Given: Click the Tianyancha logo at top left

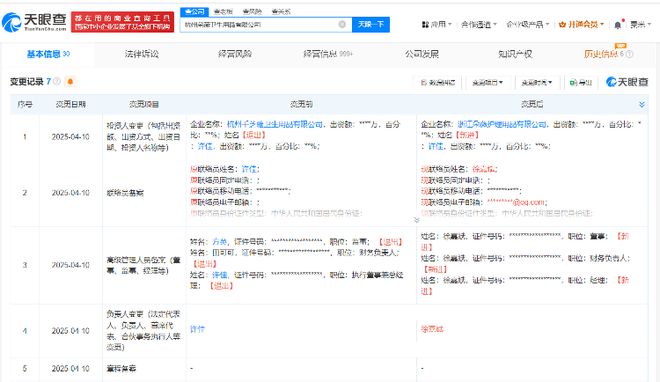Looking at the screenshot, I should tap(34, 22).
